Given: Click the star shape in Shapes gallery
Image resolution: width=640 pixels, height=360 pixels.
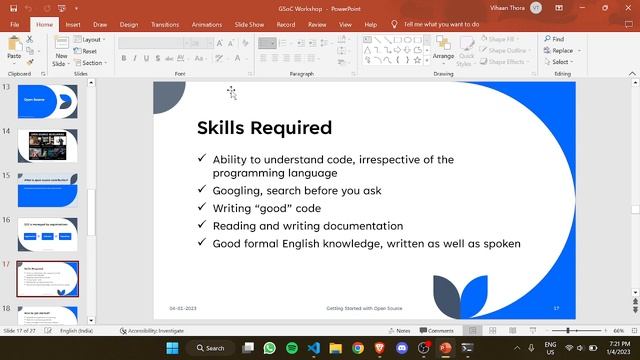Looking at the screenshot, I should [417, 60].
